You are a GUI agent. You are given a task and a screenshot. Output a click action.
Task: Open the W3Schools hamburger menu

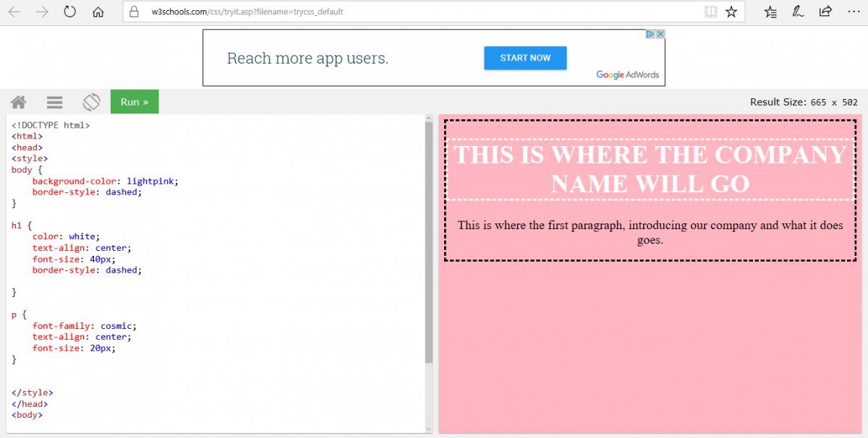click(54, 102)
